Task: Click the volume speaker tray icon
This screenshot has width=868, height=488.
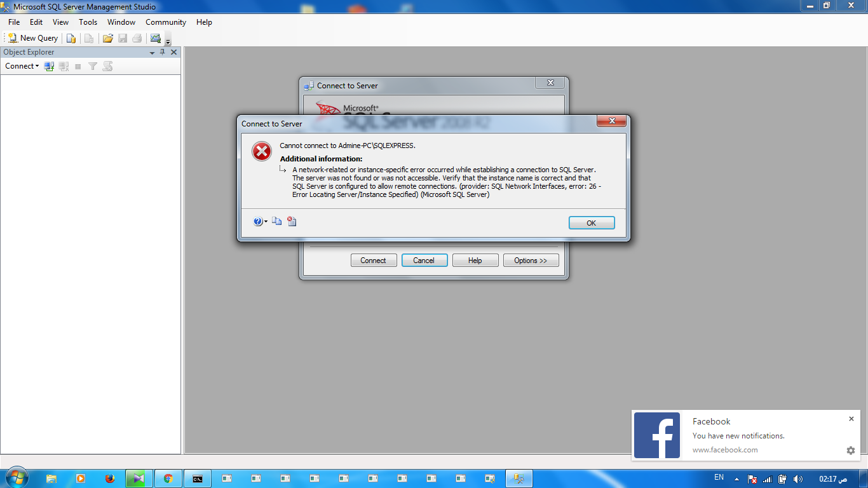Action: click(x=798, y=479)
